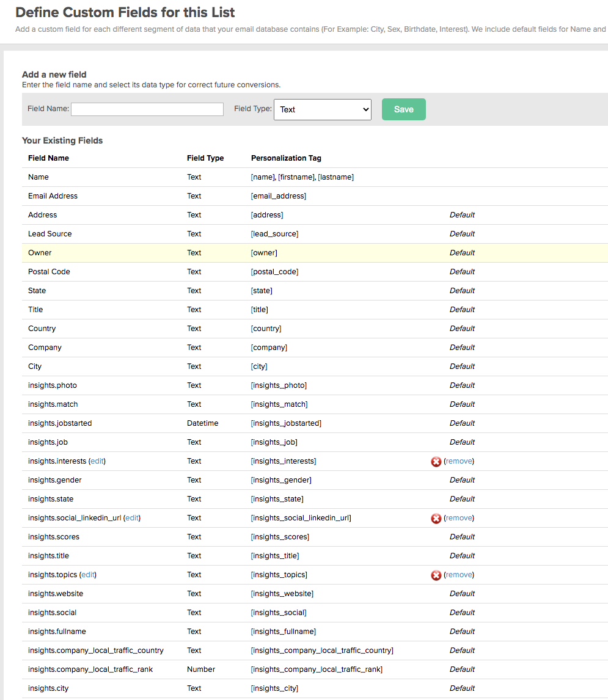The image size is (608, 700).
Task: Select the [insights_city] personalization tag text
Action: click(274, 688)
